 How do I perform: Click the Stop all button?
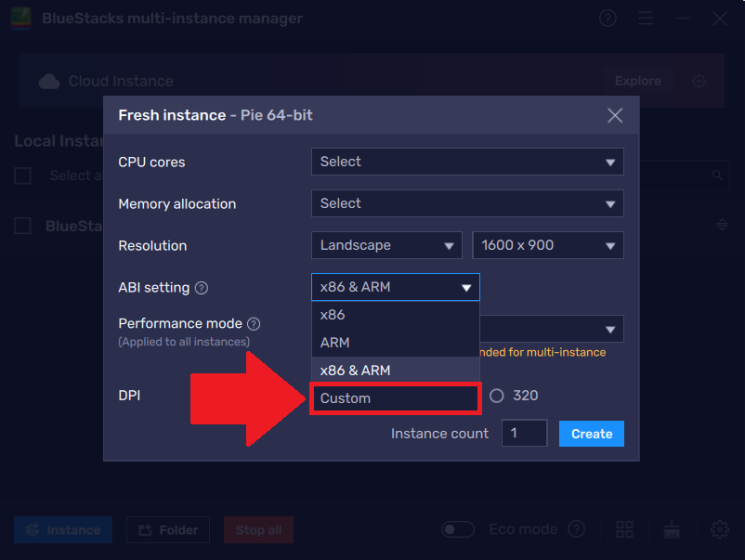pos(258,529)
